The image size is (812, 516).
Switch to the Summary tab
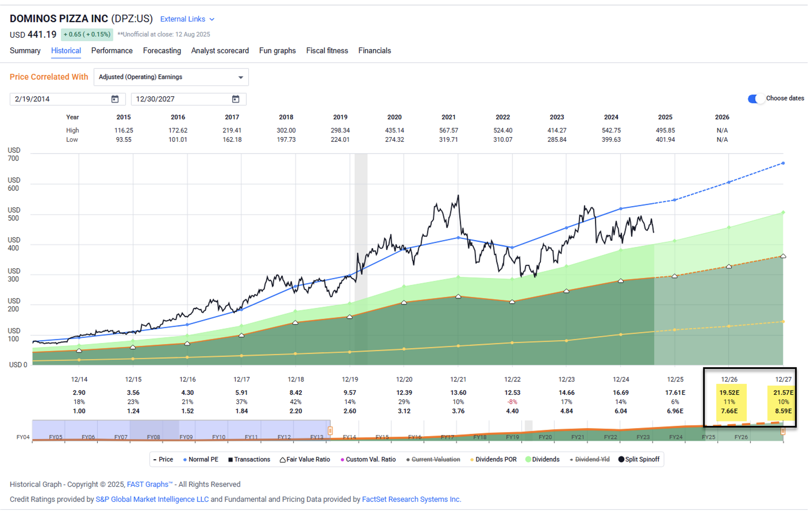coord(25,50)
